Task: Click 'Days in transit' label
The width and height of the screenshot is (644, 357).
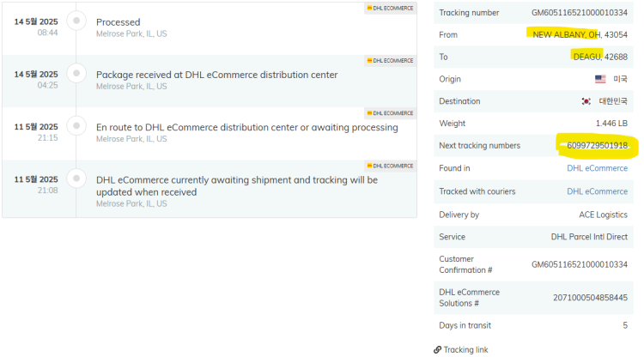Action: tap(465, 326)
